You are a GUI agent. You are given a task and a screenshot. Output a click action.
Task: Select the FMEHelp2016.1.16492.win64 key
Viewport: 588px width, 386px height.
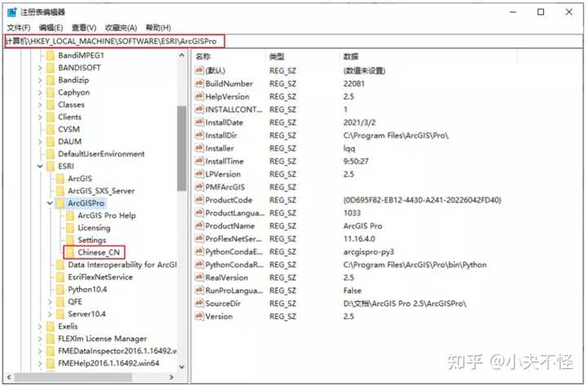click(109, 363)
